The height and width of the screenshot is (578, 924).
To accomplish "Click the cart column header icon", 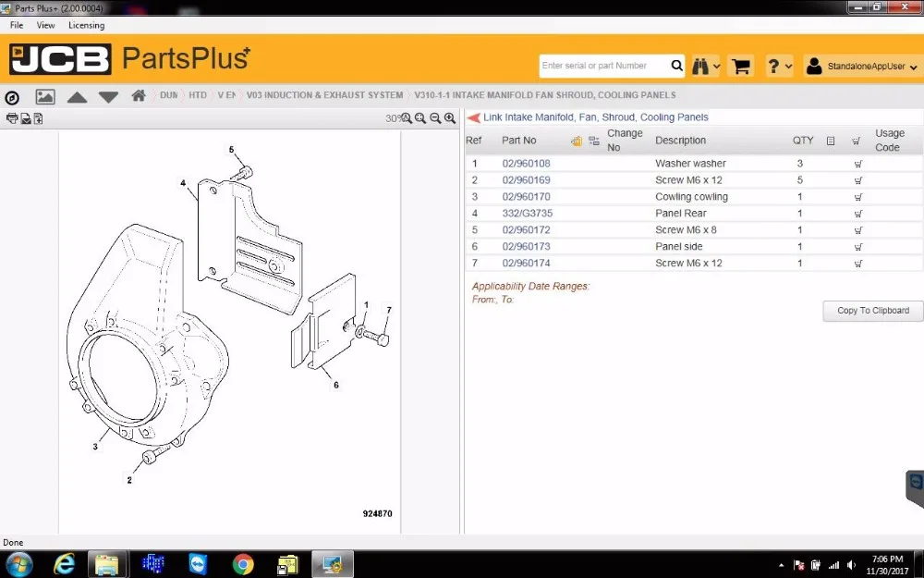I will point(856,141).
